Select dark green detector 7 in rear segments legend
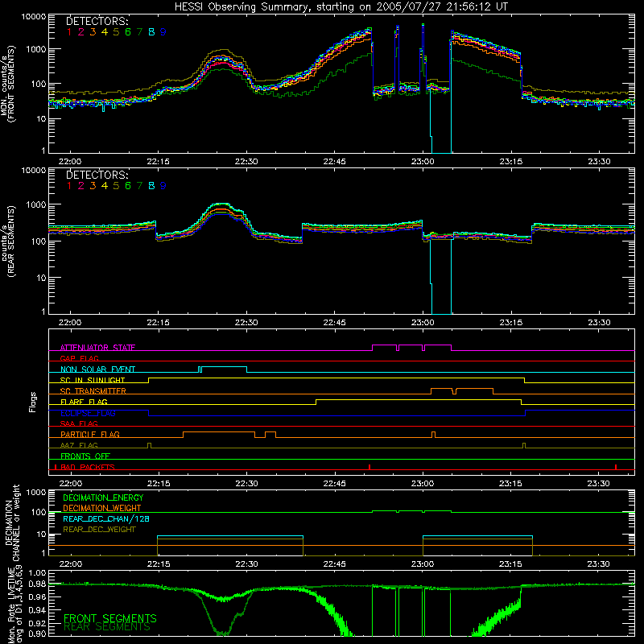644x644 pixels. (x=139, y=186)
